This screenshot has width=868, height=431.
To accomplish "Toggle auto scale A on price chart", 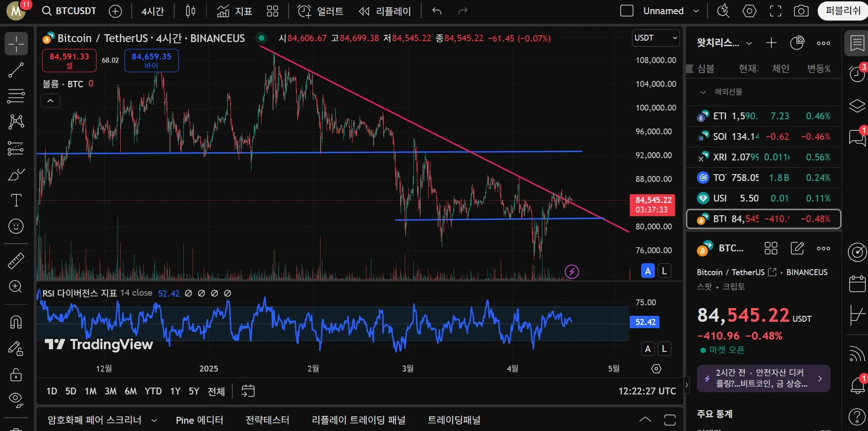I will click(648, 271).
